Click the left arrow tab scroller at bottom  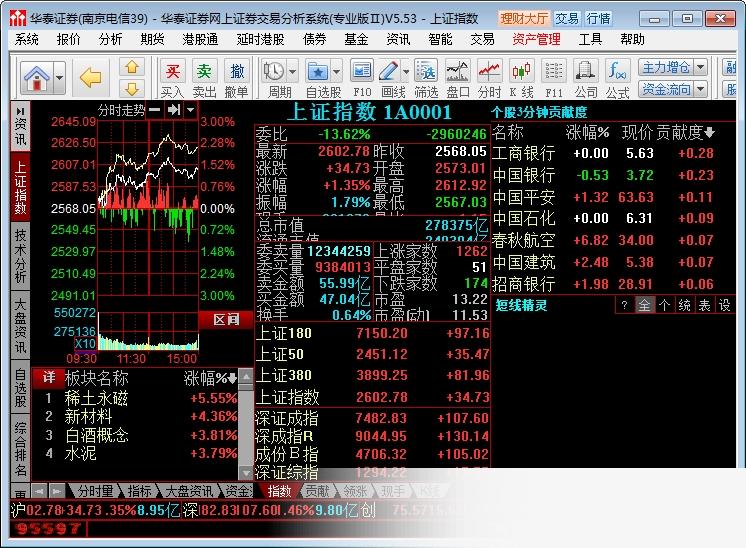point(40,490)
